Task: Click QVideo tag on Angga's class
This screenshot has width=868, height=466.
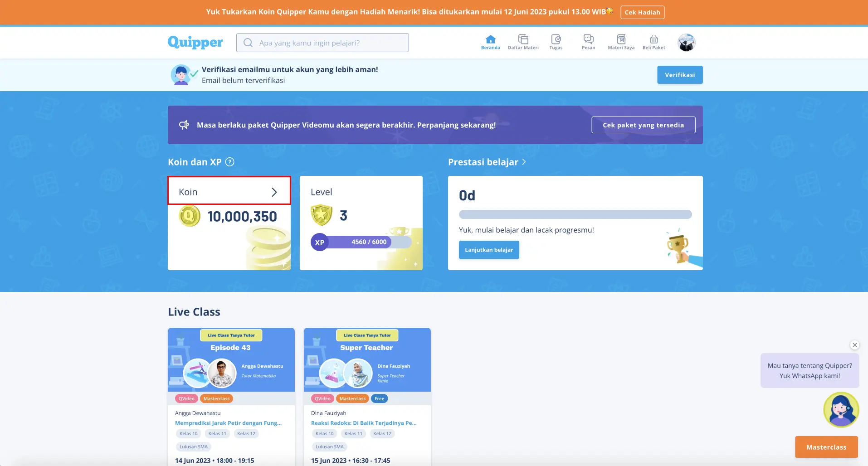Action: (186, 399)
